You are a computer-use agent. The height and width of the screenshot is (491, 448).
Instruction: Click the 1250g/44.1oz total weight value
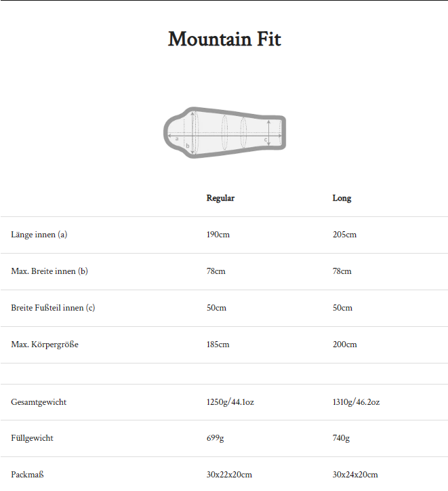coord(230,402)
